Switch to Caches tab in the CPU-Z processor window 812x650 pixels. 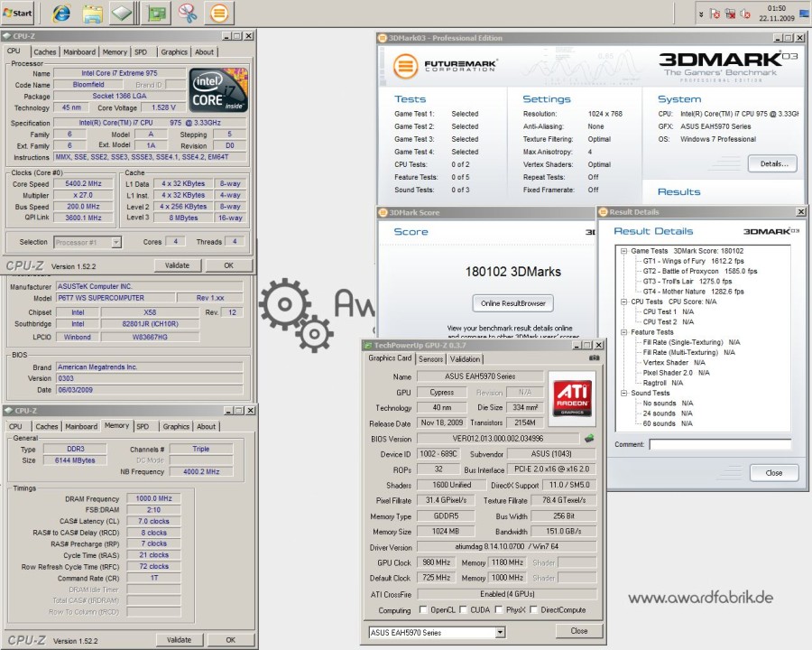click(44, 51)
